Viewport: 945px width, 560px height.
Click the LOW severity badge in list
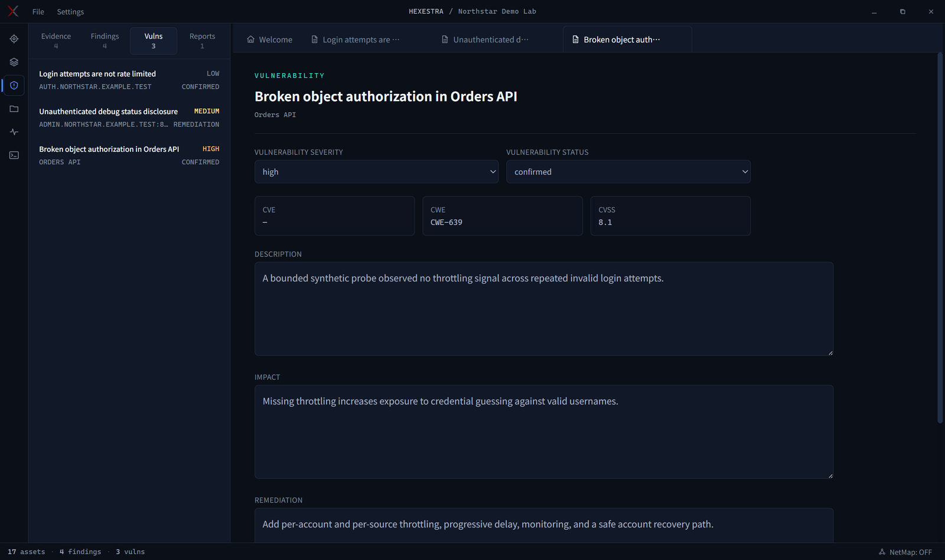pyautogui.click(x=213, y=74)
